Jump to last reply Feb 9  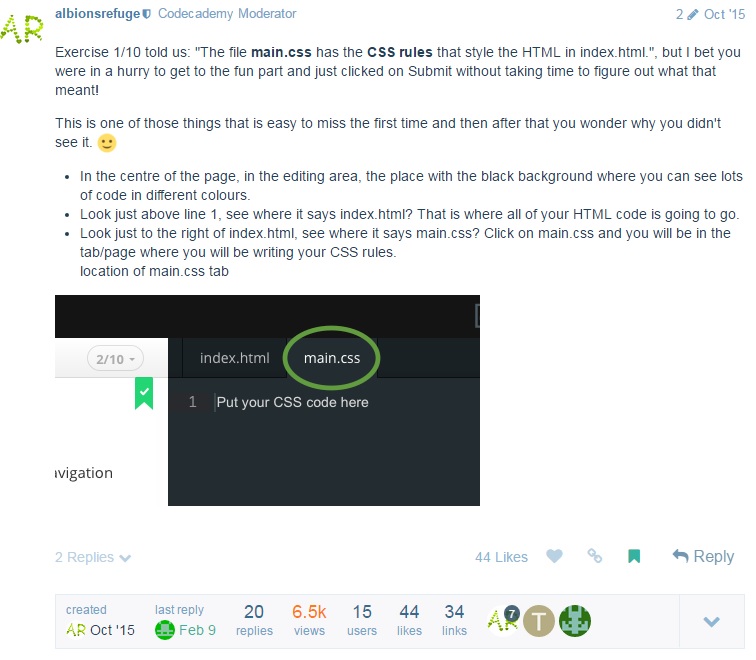pos(186,630)
